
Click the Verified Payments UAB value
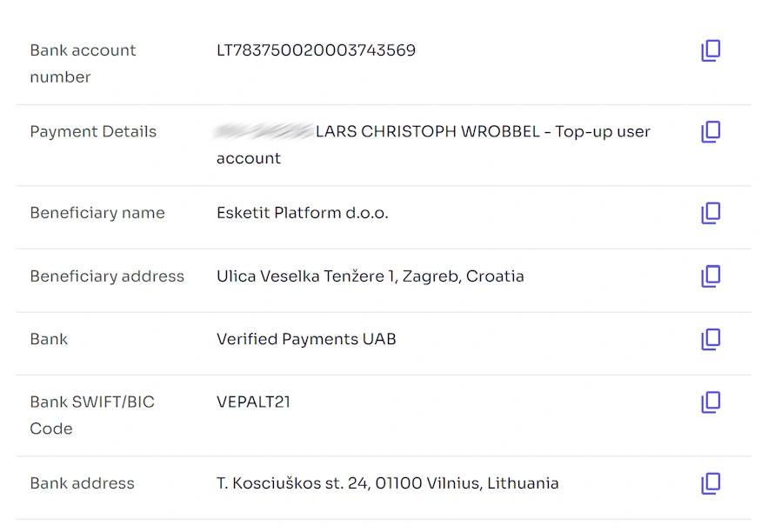click(x=306, y=339)
